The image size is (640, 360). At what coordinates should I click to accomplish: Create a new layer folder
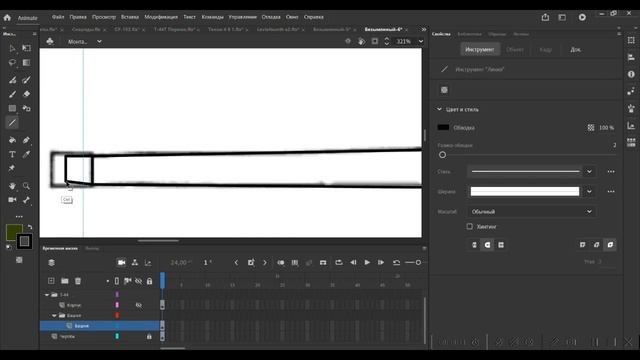[64, 281]
